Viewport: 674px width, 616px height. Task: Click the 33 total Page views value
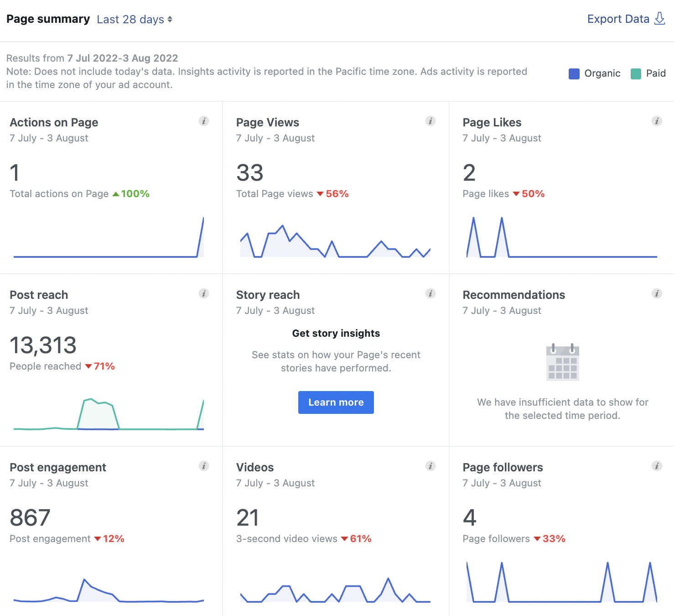[250, 172]
